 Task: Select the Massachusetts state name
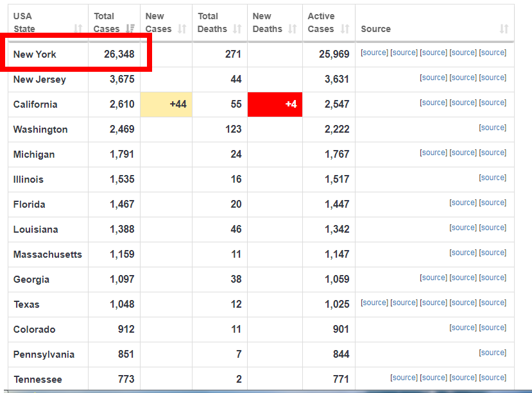[x=47, y=255]
